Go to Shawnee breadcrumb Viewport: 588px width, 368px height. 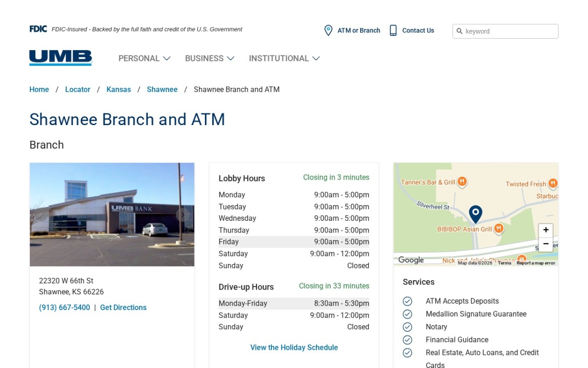coord(162,89)
